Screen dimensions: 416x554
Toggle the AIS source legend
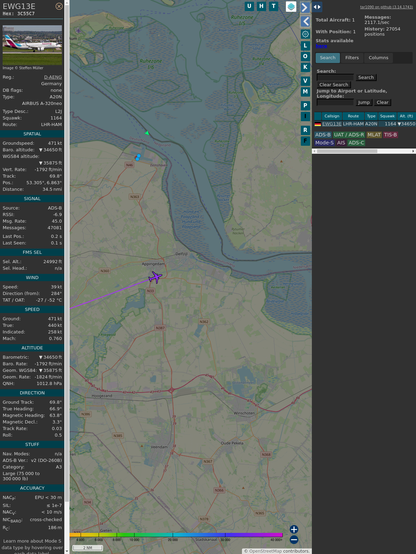[x=341, y=143]
